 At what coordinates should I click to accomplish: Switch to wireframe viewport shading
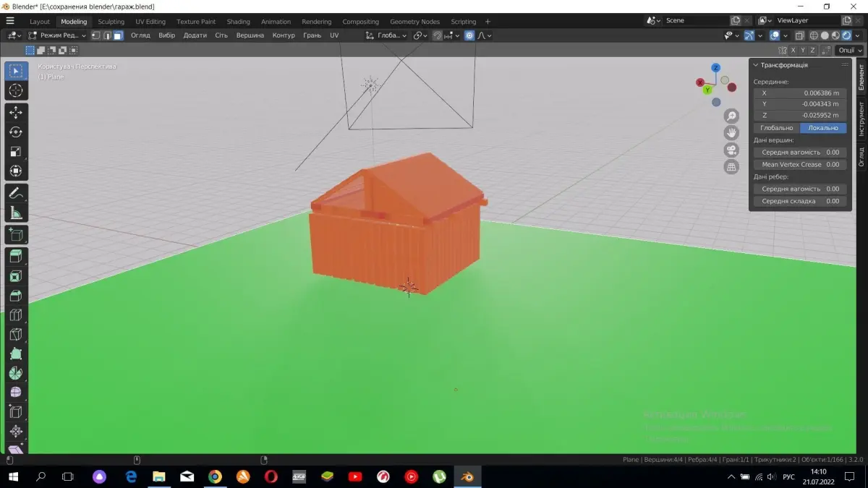click(x=814, y=35)
